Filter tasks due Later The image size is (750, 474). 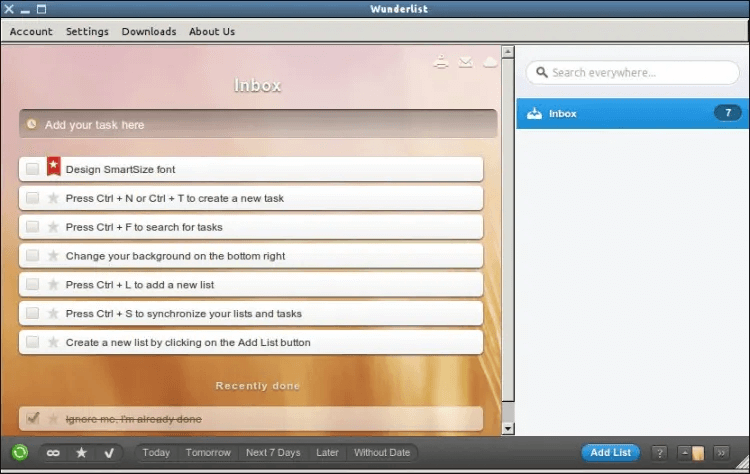[327, 452]
